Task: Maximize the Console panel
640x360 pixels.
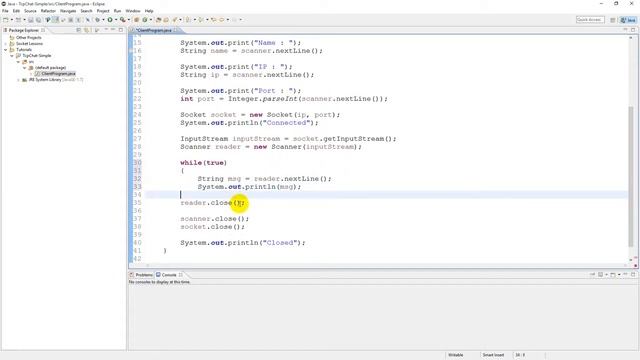Action: pos(633,274)
